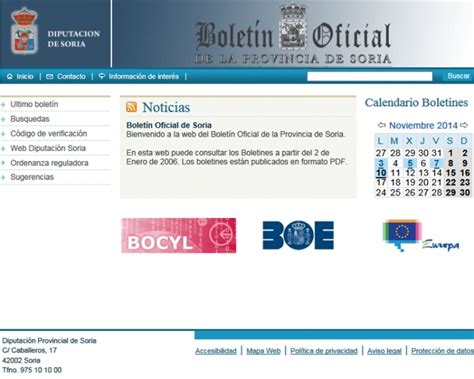This screenshot has width=474, height=379.
Task: Open Ordenanza reguladora sidebar link
Action: (49, 163)
